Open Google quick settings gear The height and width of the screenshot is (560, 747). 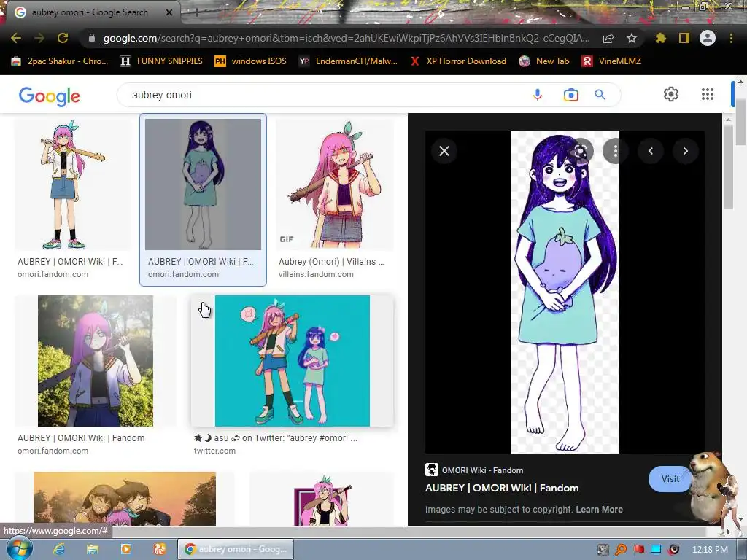click(x=671, y=94)
